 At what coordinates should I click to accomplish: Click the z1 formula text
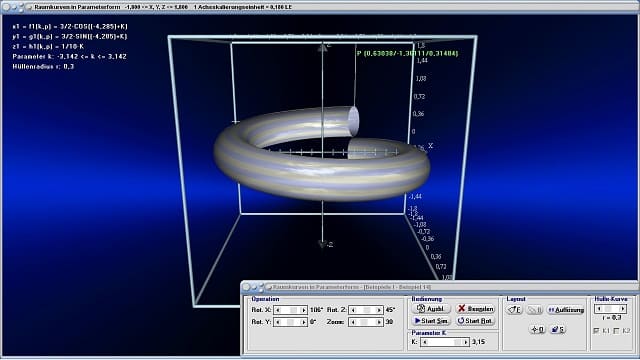tap(48, 47)
